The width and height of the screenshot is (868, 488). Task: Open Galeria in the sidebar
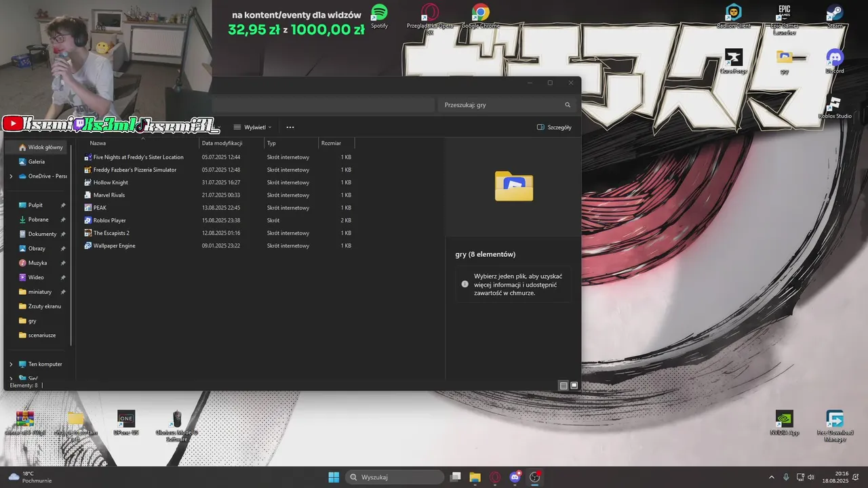[37, 161]
